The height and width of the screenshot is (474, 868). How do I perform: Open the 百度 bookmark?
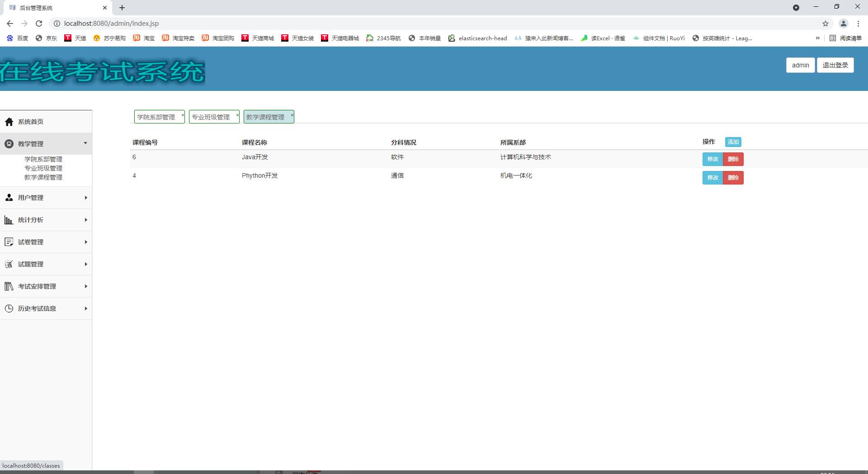17,38
